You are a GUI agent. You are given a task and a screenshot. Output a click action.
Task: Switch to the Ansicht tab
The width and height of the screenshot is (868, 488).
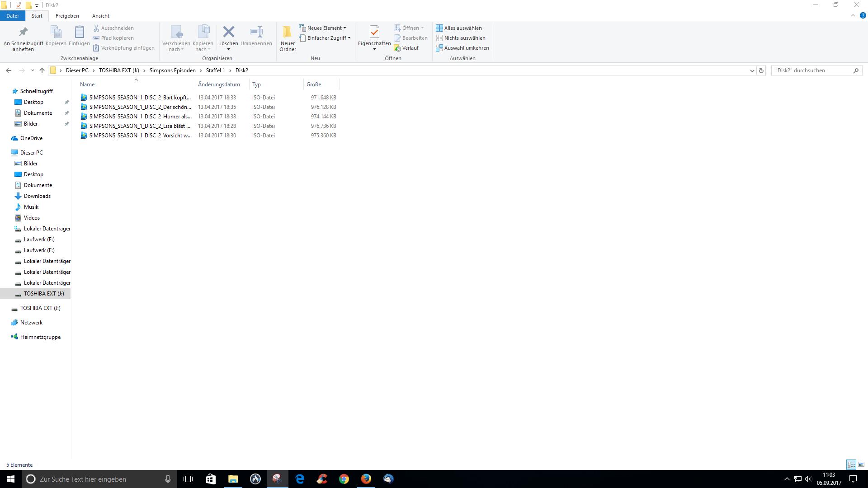click(101, 16)
